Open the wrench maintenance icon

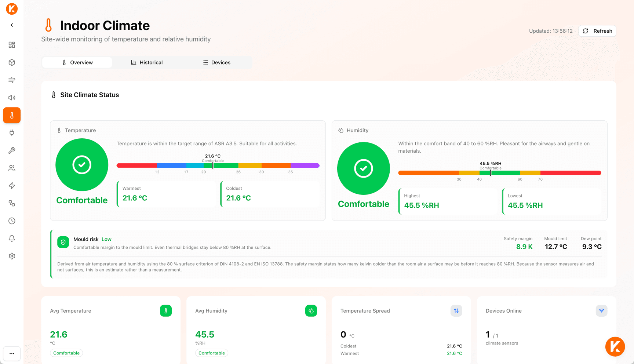click(12, 150)
